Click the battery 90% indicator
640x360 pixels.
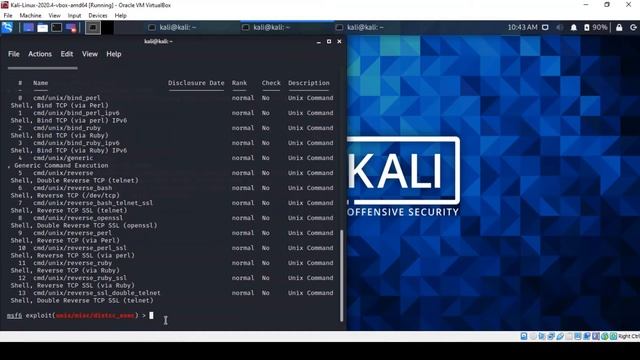596,27
